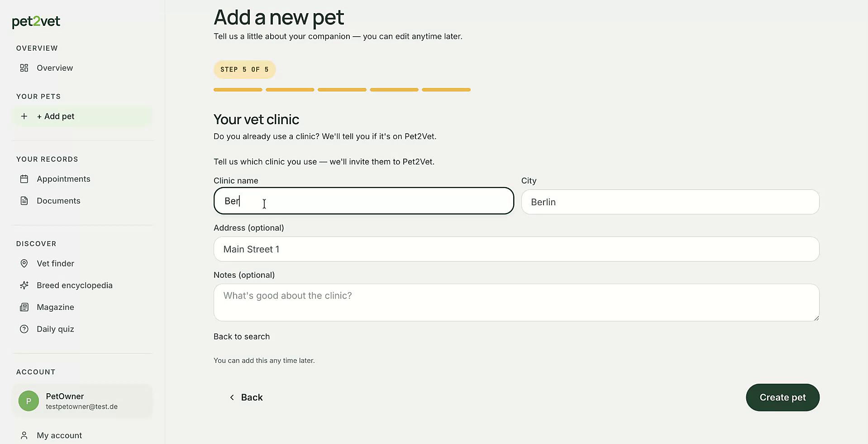Click the Notes textarea
The height and width of the screenshot is (444, 868).
click(516, 303)
